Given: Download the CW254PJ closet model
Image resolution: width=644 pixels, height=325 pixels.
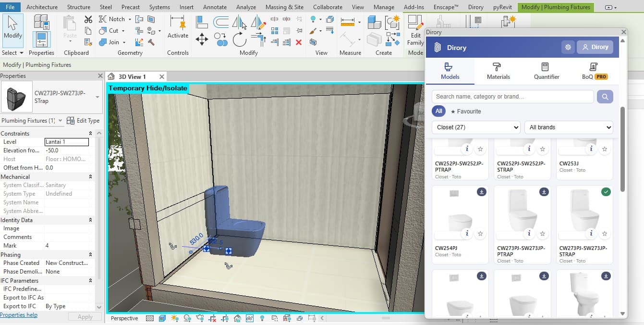Looking at the screenshot, I should [x=482, y=192].
